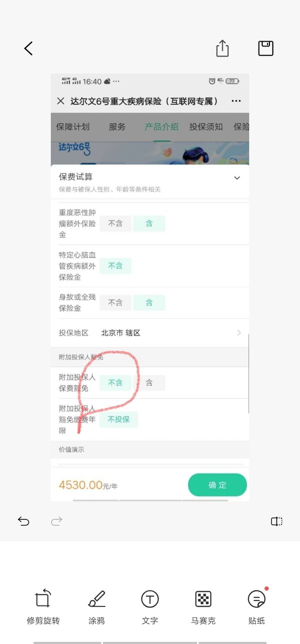The height and width of the screenshot is (644, 300).
Task: Save image with floppy disk icon
Action: (x=265, y=48)
